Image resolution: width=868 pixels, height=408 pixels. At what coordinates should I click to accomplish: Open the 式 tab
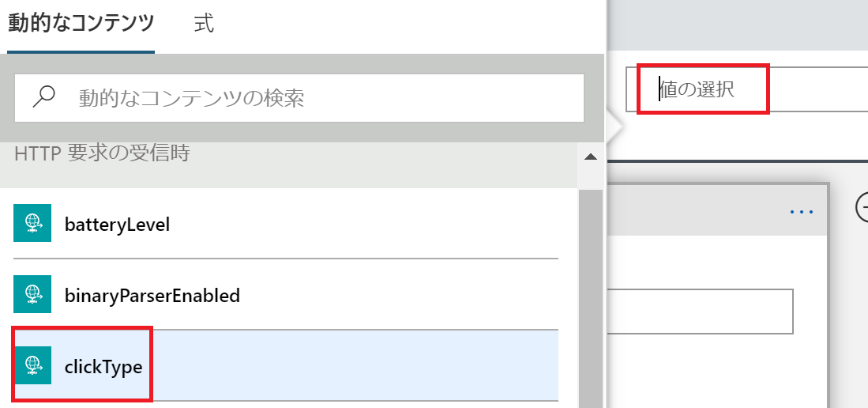tap(204, 24)
